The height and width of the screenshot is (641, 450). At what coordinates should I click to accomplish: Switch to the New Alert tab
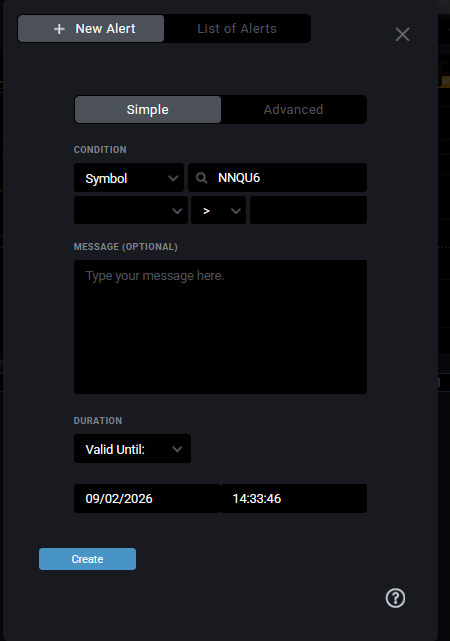point(91,29)
